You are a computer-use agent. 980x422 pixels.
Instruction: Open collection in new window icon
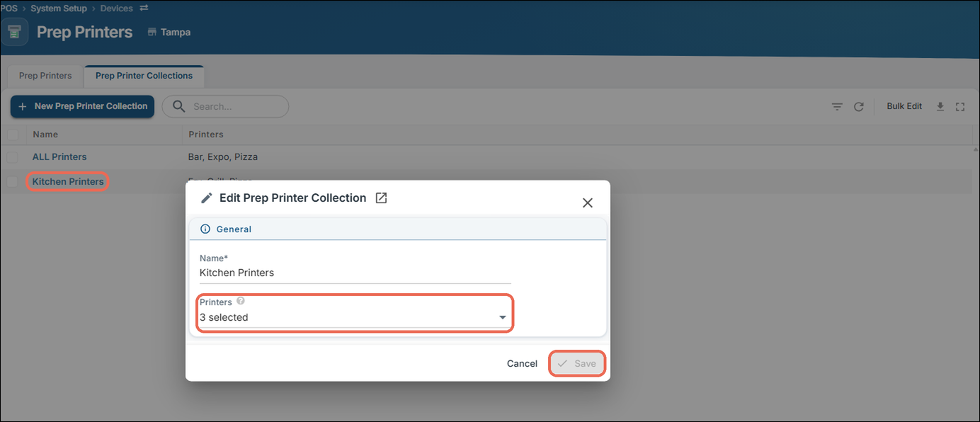(381, 198)
